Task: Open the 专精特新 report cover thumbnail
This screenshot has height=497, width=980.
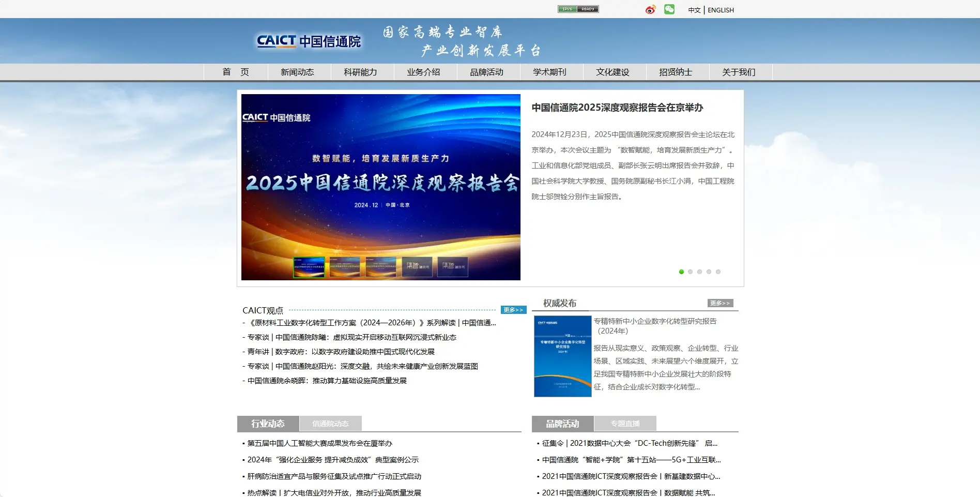Action: 562,355
